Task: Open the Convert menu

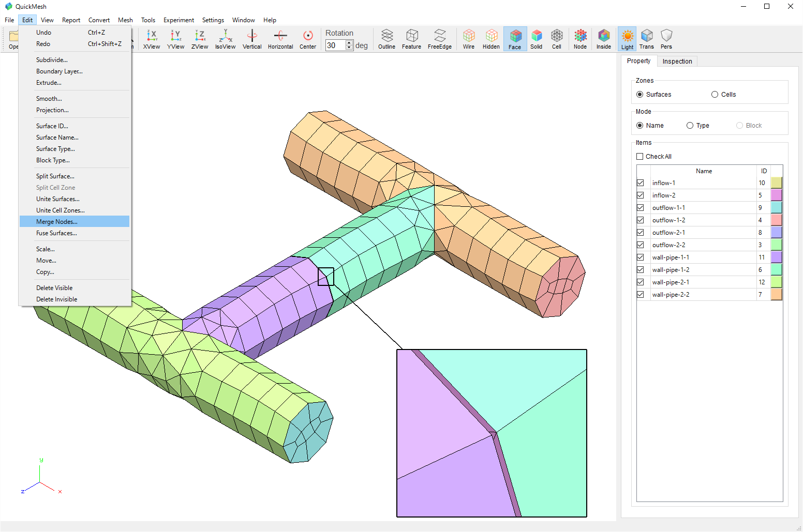Action: [99, 20]
